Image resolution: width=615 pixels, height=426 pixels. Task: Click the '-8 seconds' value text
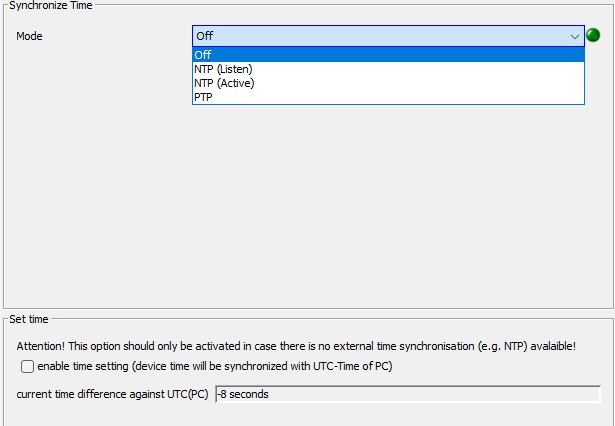point(243,394)
